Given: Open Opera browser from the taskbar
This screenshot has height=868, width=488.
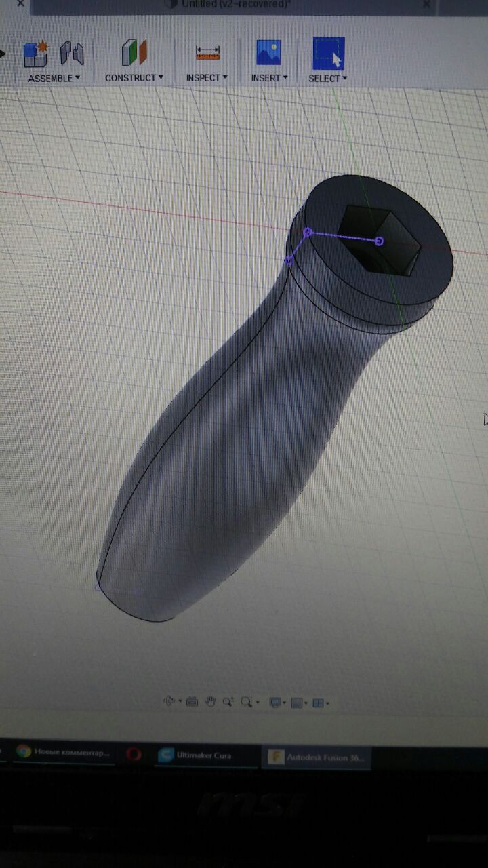Looking at the screenshot, I should click(x=134, y=753).
